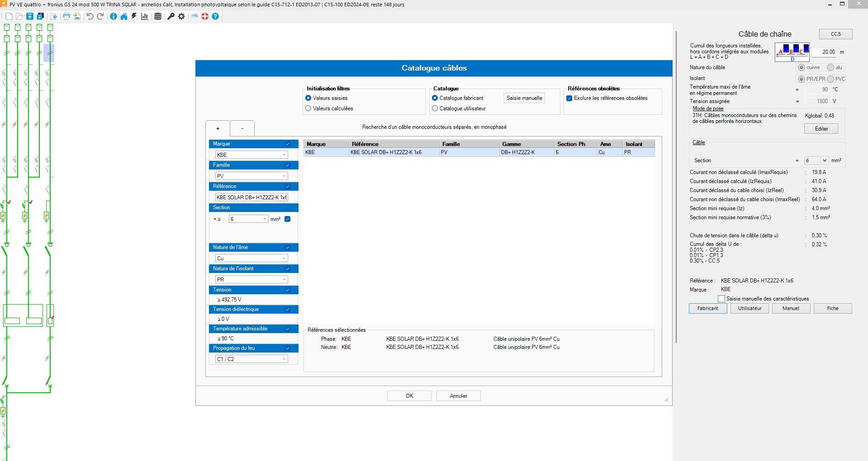Export to DWG icon
The height and width of the screenshot is (461, 868).
[77, 16]
